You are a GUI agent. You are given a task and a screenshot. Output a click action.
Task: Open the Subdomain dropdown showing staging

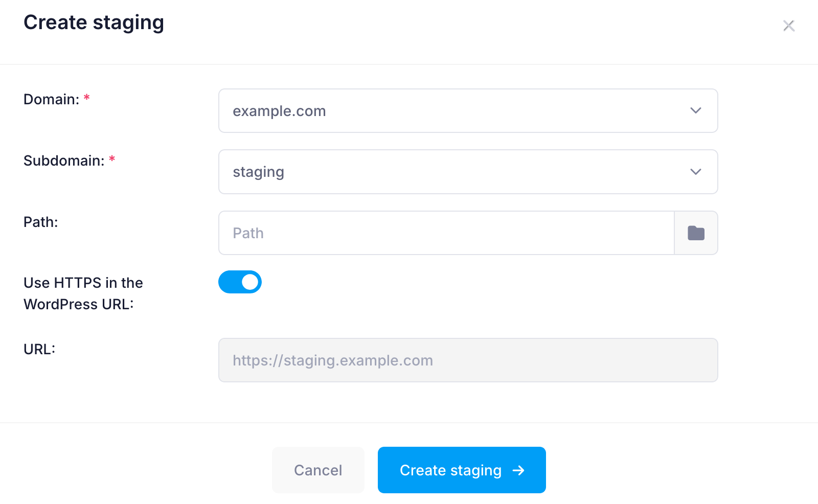[468, 172]
